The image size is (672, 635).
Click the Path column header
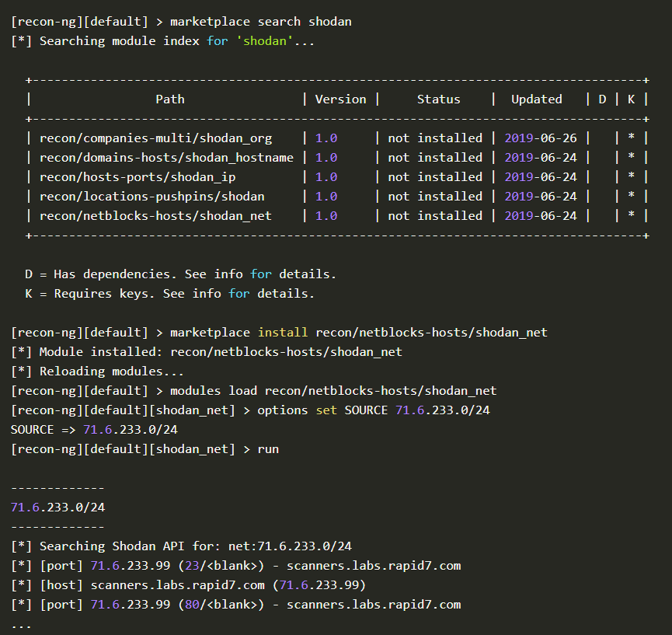(x=170, y=99)
